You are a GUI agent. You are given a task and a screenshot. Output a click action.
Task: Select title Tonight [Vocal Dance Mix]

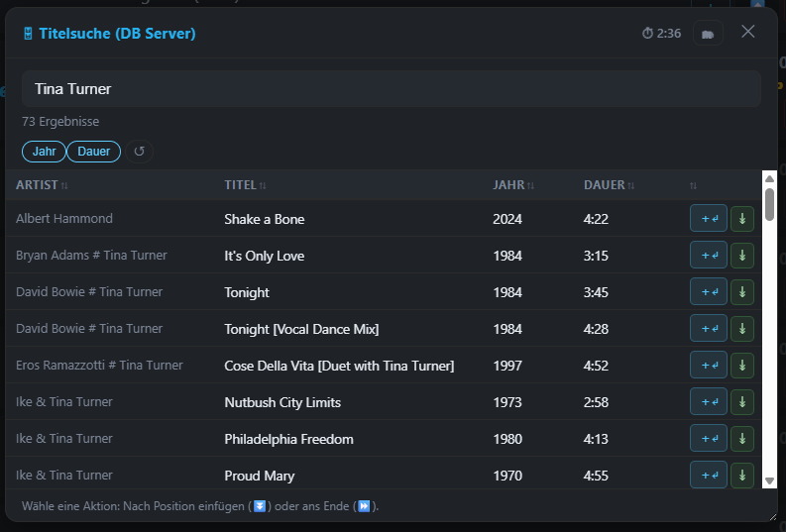[301, 329]
